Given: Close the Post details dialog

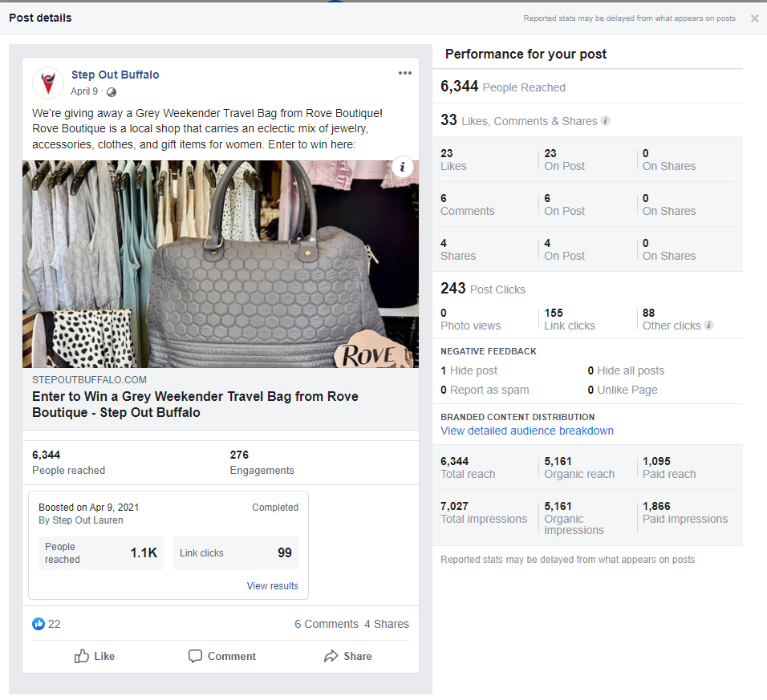Looking at the screenshot, I should point(755,18).
